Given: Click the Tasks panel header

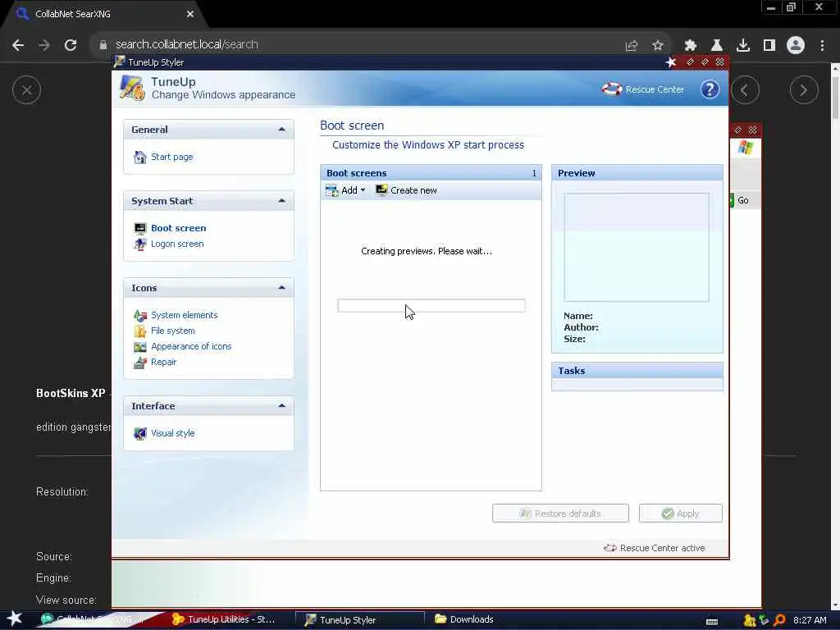Looking at the screenshot, I should (x=637, y=371).
